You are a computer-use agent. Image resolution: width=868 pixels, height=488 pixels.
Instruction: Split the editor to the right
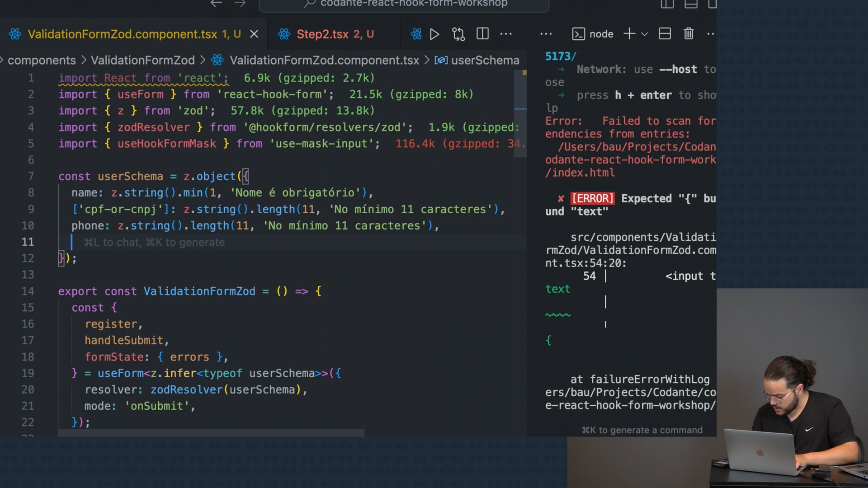(x=482, y=34)
